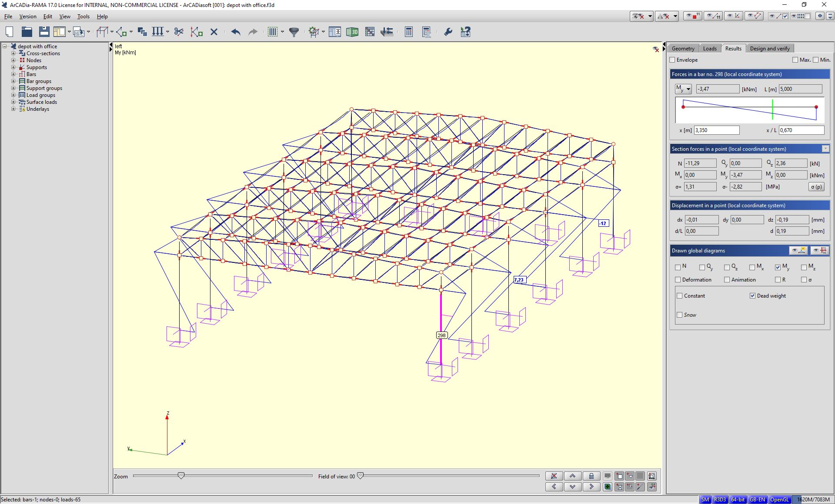This screenshot has height=504, width=835.
Task: Click the green fit-to-view icon
Action: (608, 487)
